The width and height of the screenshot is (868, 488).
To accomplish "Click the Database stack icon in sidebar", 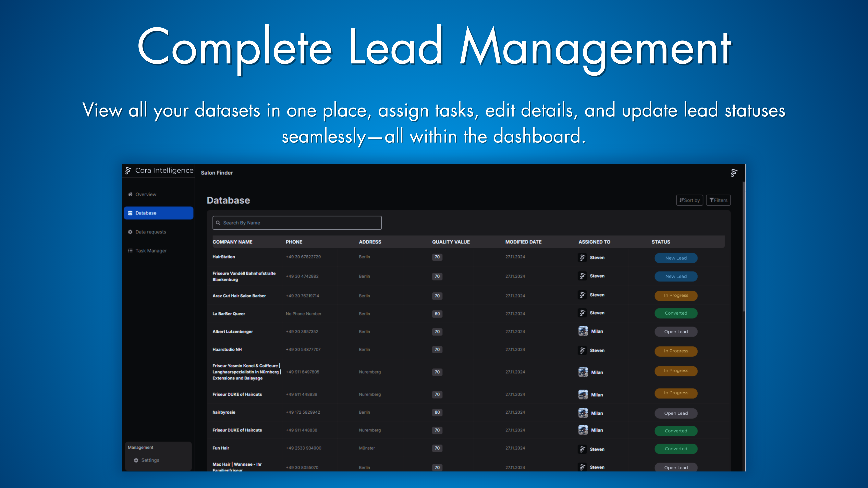I will pos(130,213).
